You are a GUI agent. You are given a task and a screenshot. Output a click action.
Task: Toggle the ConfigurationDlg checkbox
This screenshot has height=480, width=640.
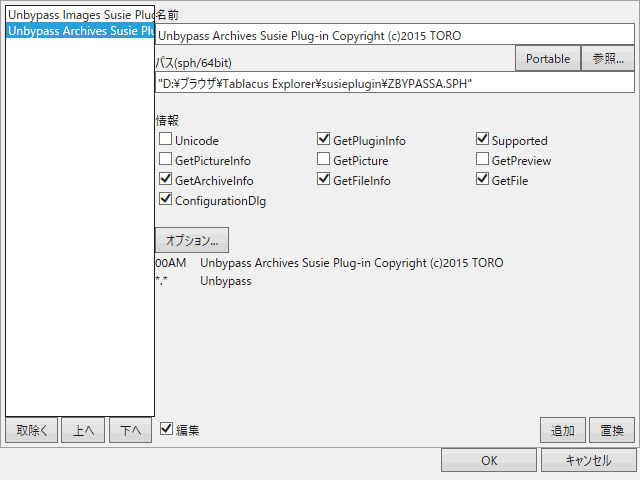(166, 200)
